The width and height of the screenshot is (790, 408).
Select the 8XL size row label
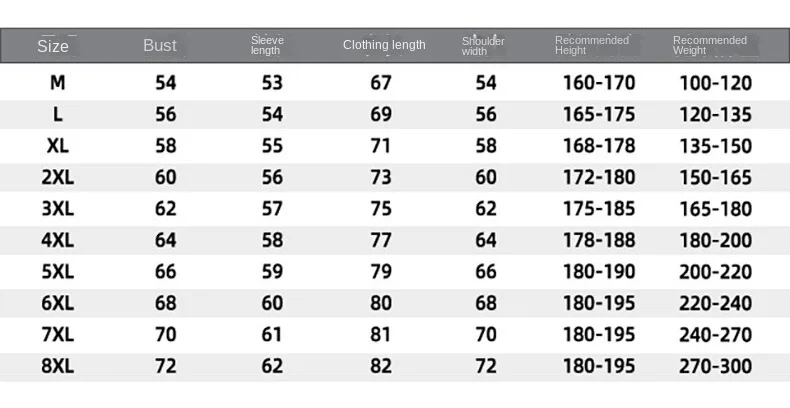[57, 367]
